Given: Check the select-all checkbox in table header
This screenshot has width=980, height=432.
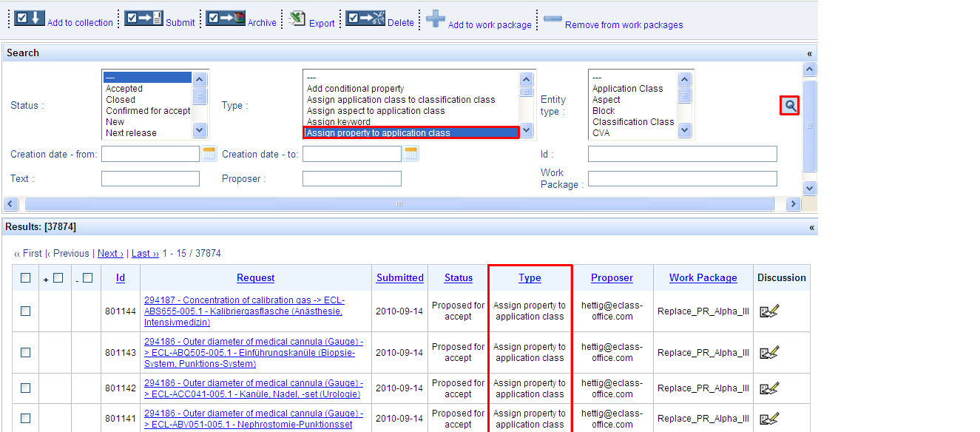Looking at the screenshot, I should (x=26, y=278).
